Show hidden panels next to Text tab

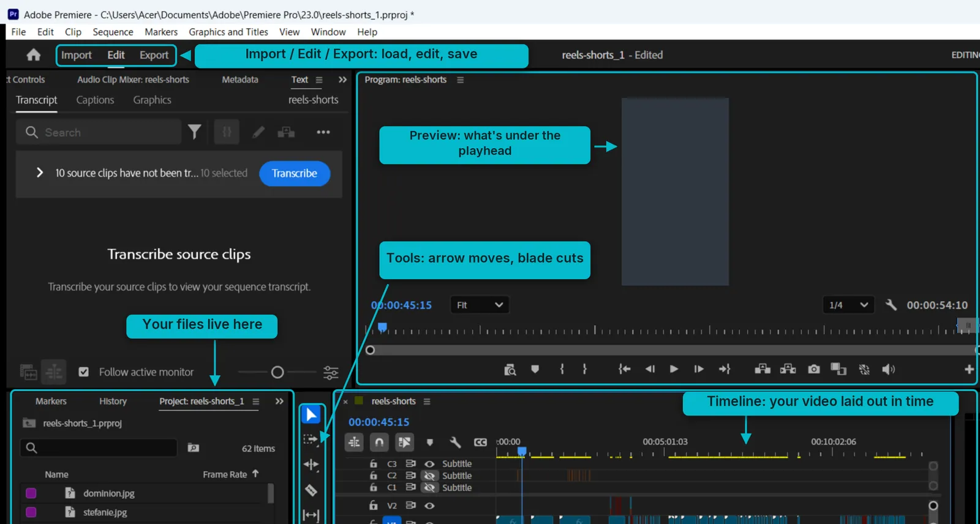(x=342, y=80)
